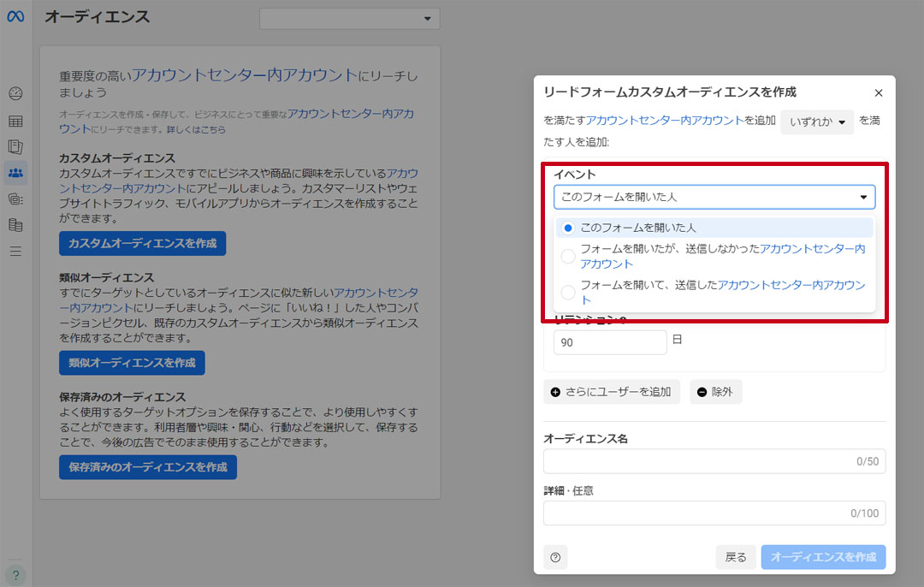The image size is (924, 587).
Task: Select 'フォームを開いたが、送信しなかった' radio option
Action: tap(568, 256)
